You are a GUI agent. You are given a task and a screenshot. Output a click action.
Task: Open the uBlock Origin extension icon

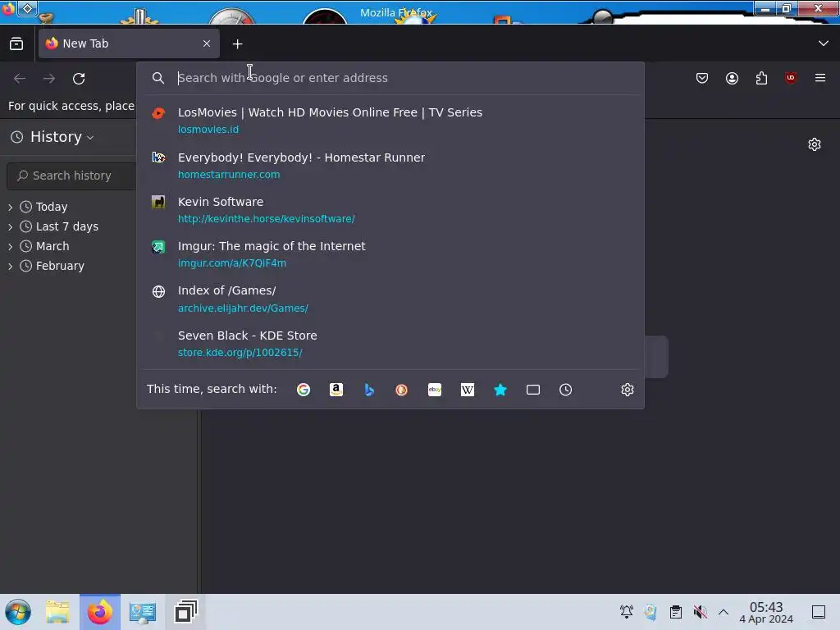791,78
